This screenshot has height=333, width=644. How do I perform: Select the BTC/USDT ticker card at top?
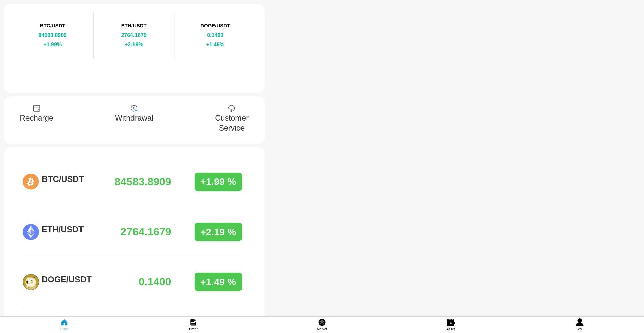(53, 35)
